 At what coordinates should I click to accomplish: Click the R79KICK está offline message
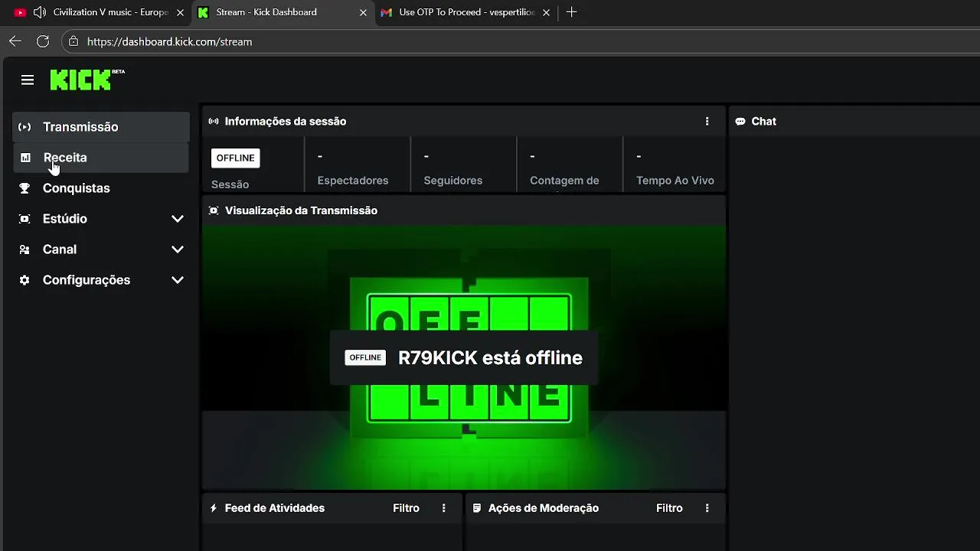point(490,358)
